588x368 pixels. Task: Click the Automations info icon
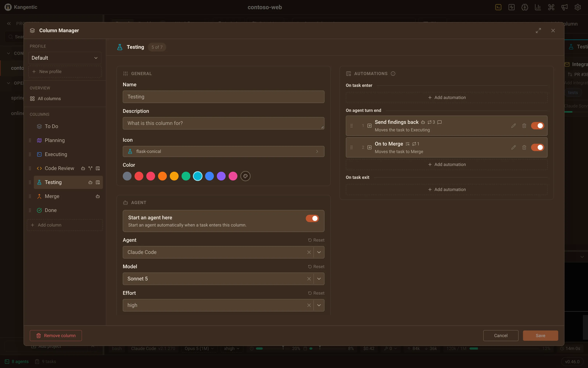pos(393,73)
